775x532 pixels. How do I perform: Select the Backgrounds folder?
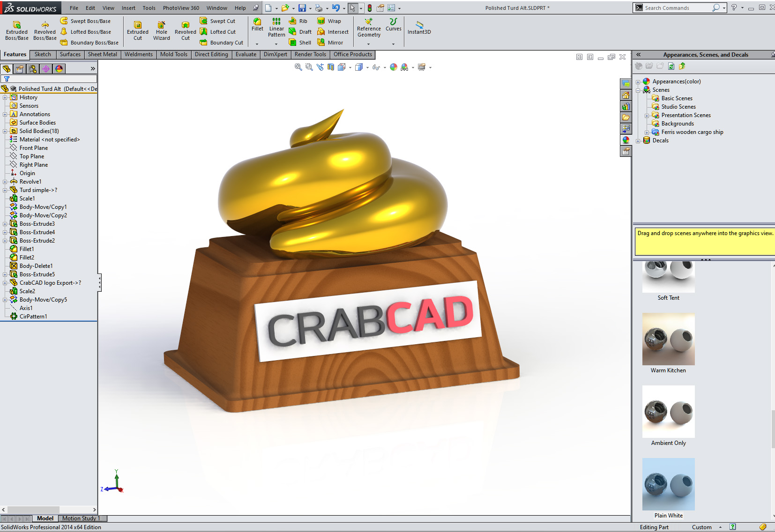tap(678, 124)
